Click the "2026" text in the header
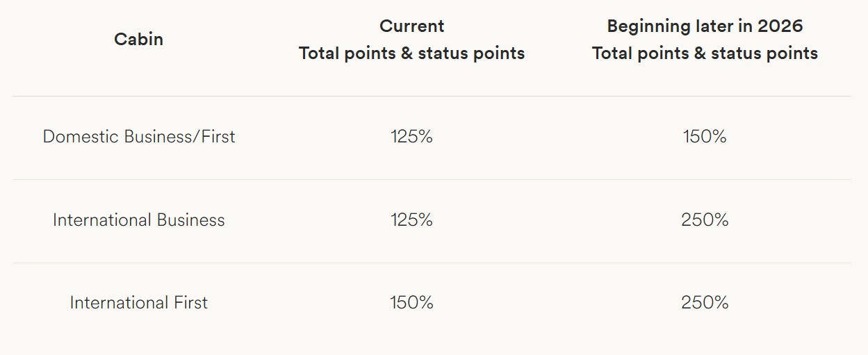This screenshot has height=355, width=868. (x=779, y=26)
